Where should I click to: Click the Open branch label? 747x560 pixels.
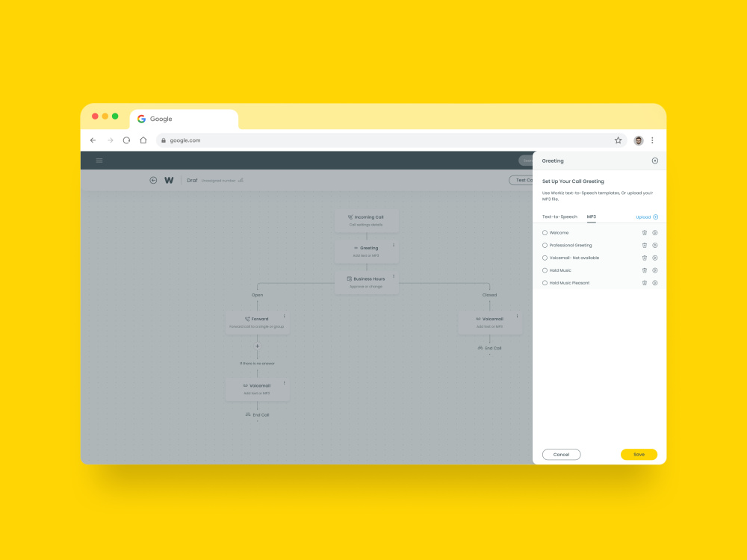coord(257,295)
